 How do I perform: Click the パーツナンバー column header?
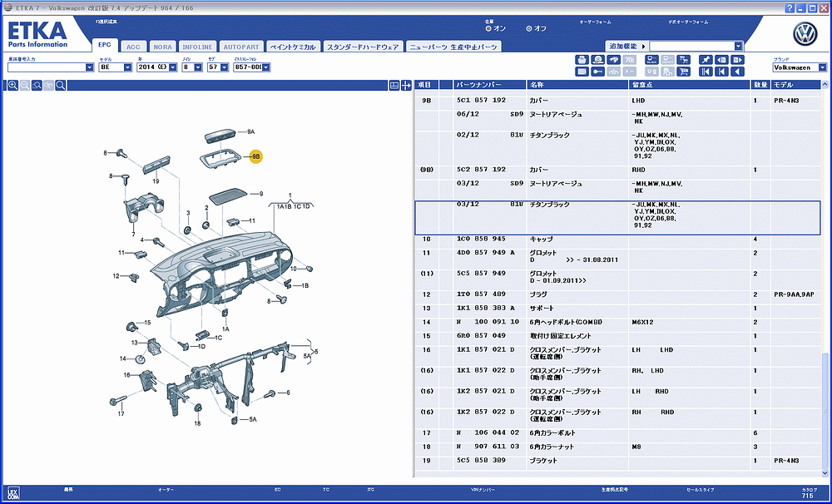[490, 85]
